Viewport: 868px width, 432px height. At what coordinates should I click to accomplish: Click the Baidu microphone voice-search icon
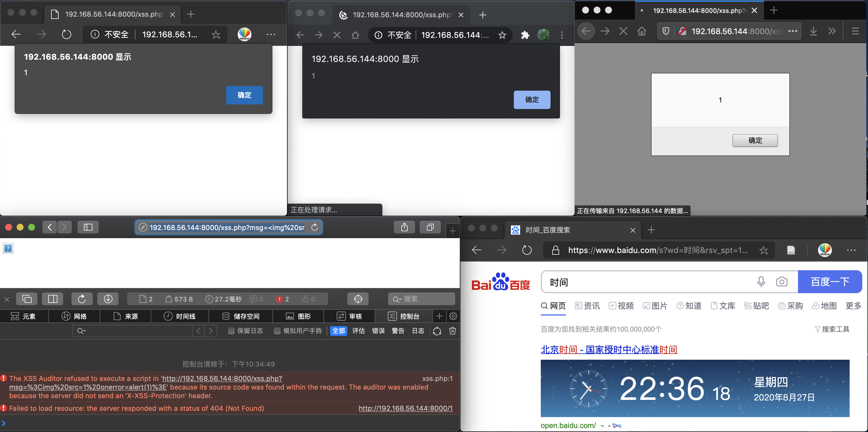point(761,281)
